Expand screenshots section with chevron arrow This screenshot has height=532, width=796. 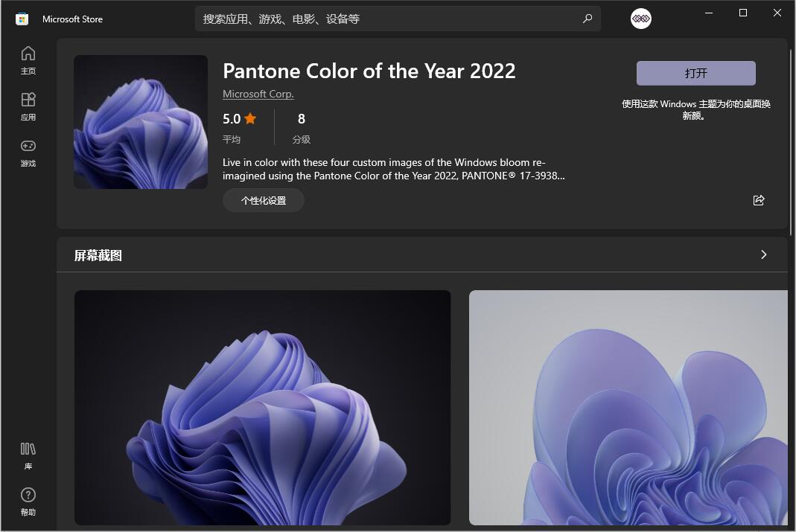[763, 254]
